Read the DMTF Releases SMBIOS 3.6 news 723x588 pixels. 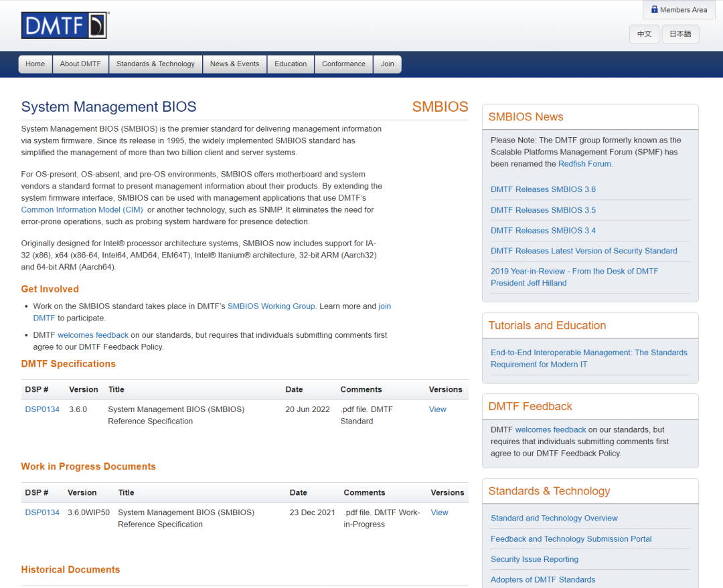543,189
